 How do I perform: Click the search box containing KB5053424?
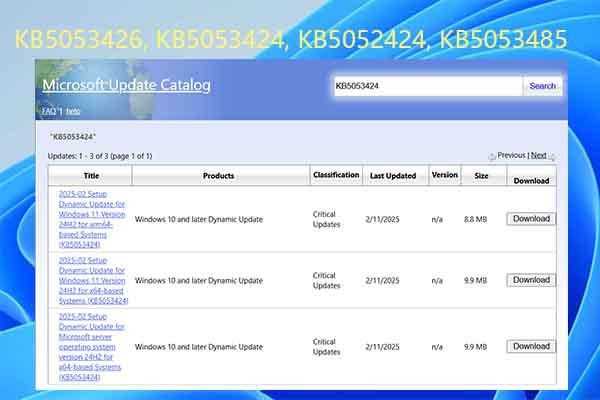[x=428, y=86]
